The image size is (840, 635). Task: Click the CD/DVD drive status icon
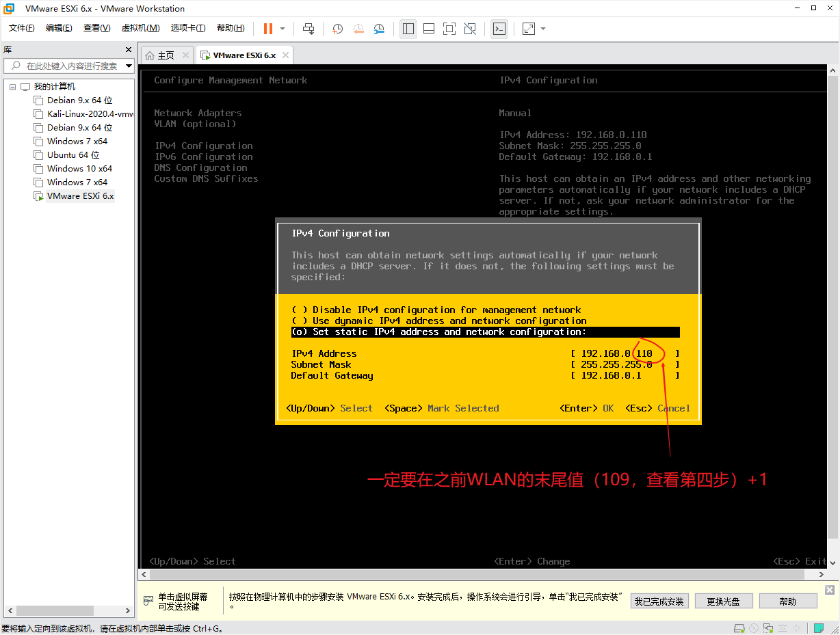pos(754,628)
